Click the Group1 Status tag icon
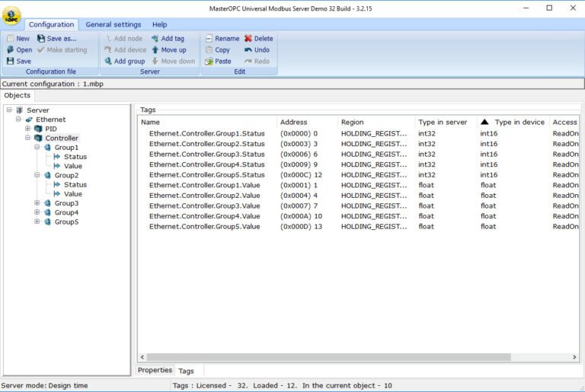585x392 pixels. pyautogui.click(x=57, y=157)
